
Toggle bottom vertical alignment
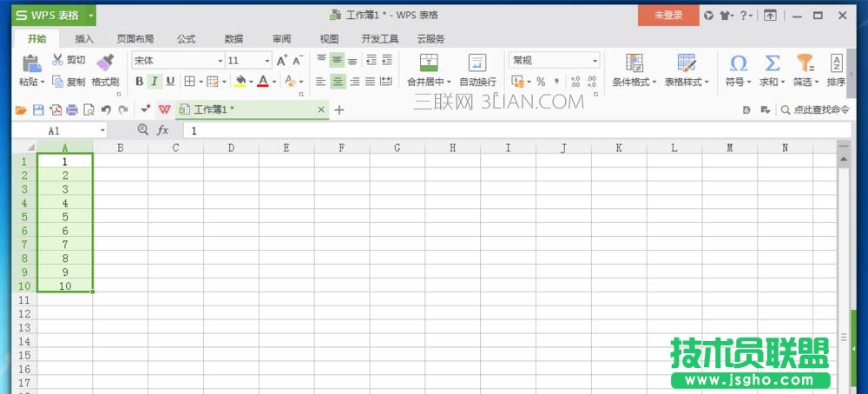tap(352, 60)
